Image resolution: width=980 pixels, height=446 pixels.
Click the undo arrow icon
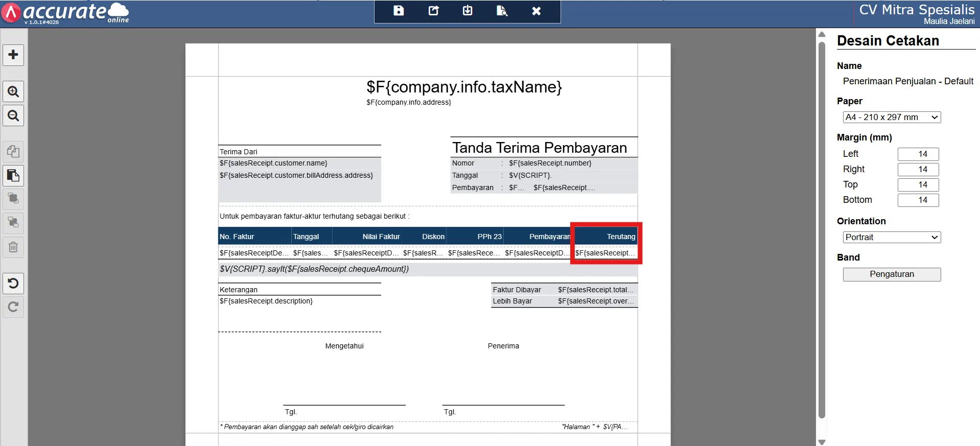tap(13, 283)
